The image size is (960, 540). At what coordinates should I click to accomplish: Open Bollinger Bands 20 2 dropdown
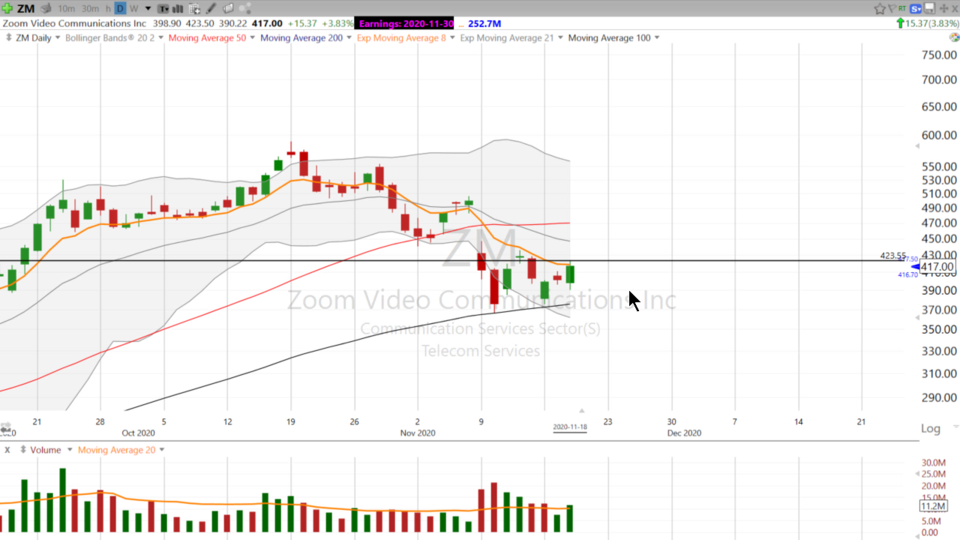tap(161, 38)
